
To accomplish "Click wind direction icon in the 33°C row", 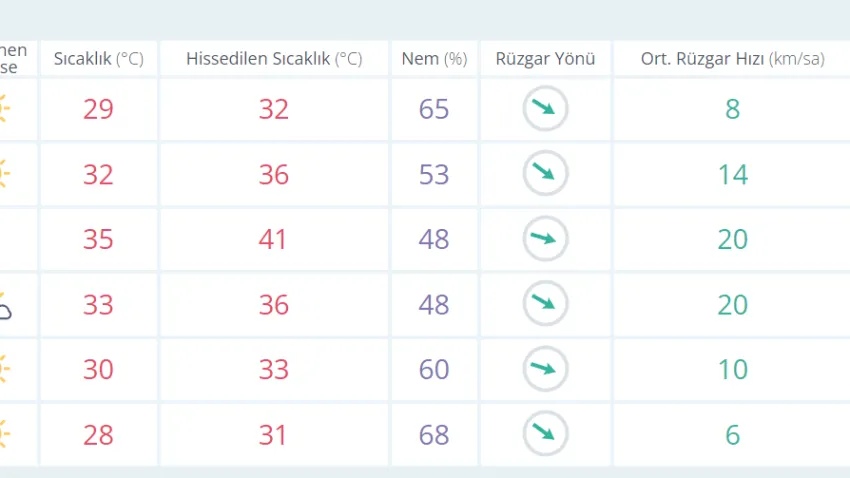I will tap(545, 303).
